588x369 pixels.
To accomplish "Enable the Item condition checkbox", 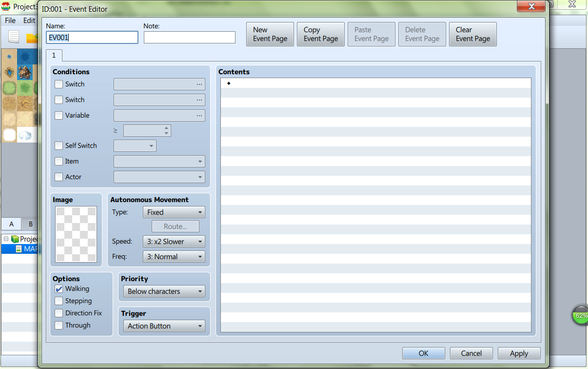I will pyautogui.click(x=59, y=162).
